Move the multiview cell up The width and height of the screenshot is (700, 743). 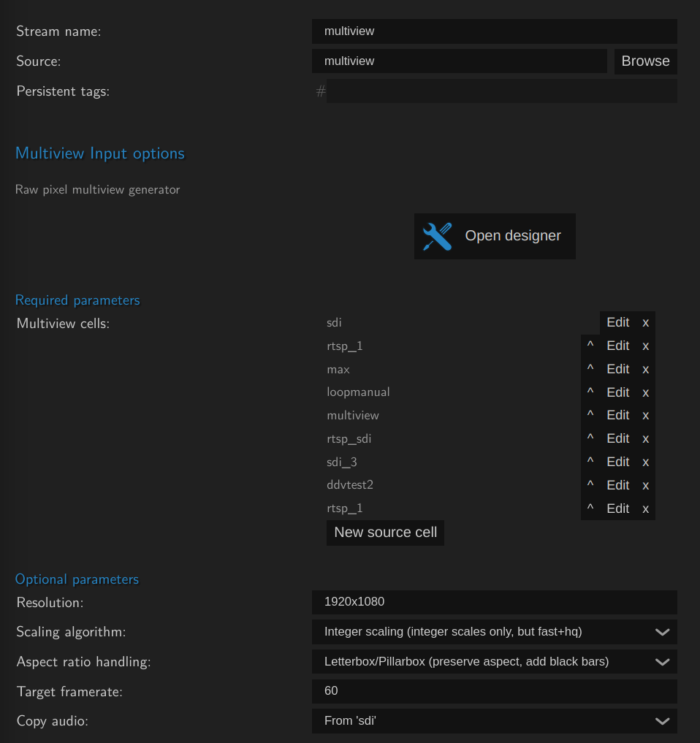point(590,415)
